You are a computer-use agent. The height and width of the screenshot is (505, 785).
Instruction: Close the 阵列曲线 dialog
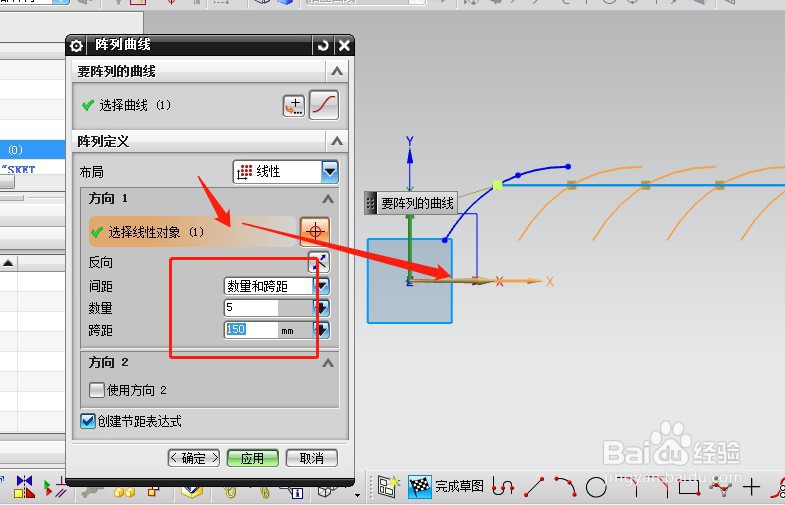(344, 46)
